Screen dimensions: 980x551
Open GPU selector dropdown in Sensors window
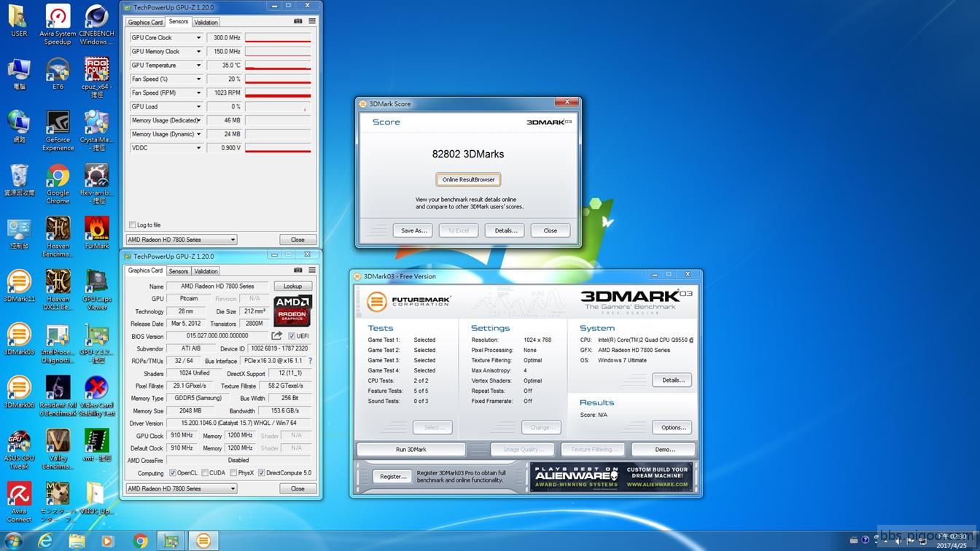click(x=182, y=240)
